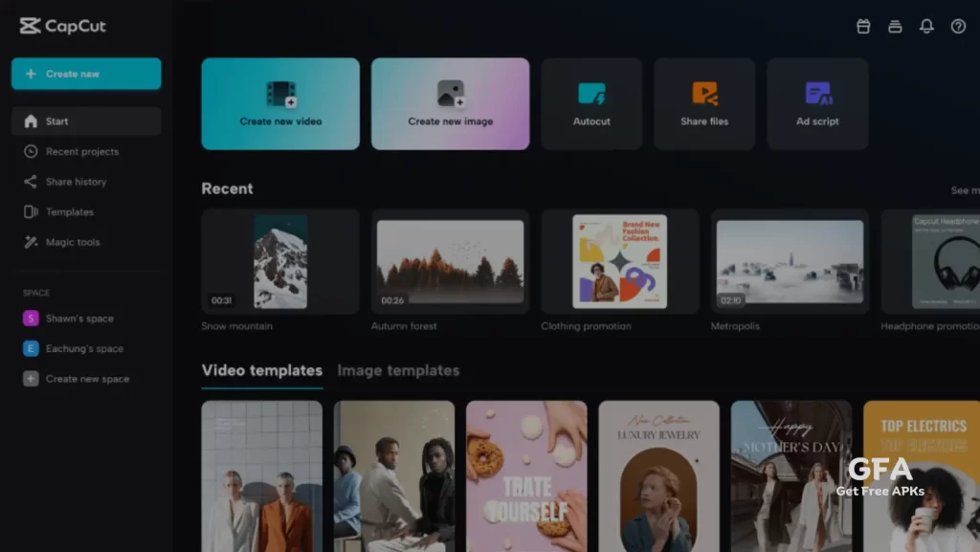Click the Autumn forest project name

pyautogui.click(x=404, y=326)
